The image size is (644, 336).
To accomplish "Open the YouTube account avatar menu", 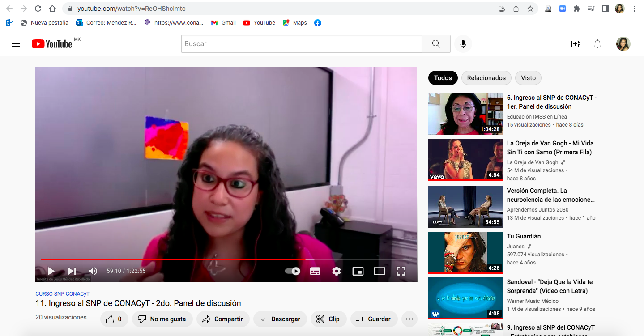I will tap(623, 44).
